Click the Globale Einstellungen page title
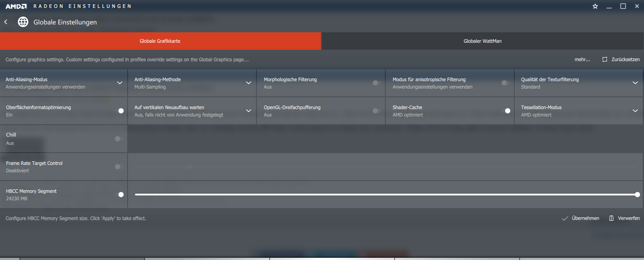Image resolution: width=644 pixels, height=260 pixels. [x=65, y=22]
